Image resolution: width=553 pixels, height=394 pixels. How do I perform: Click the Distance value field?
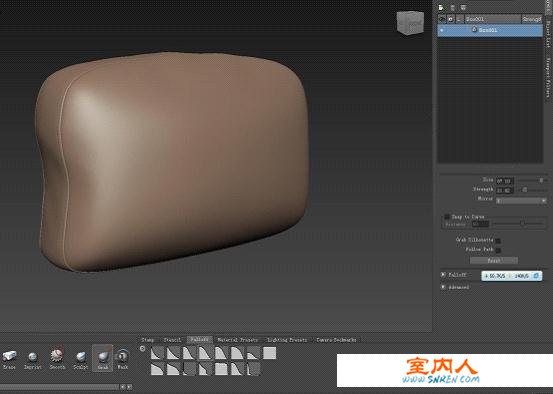point(481,224)
